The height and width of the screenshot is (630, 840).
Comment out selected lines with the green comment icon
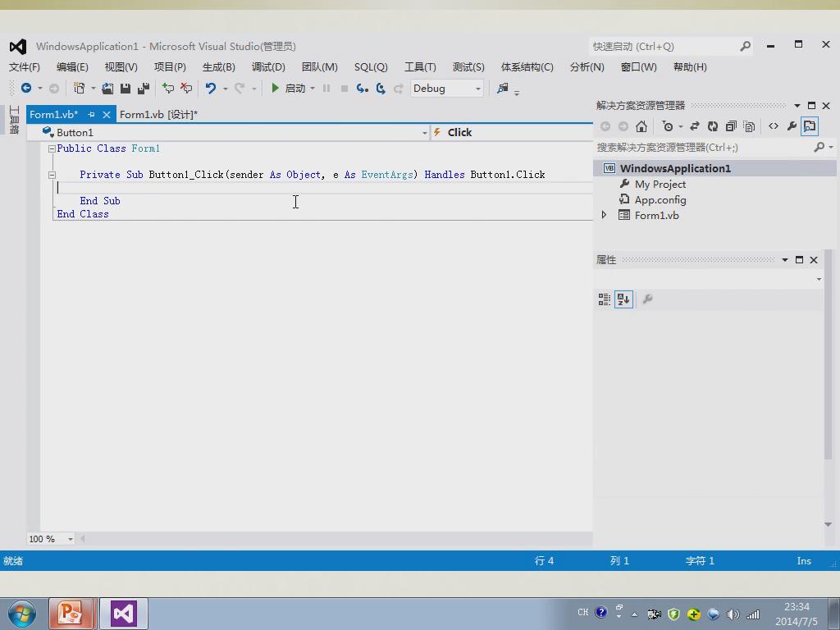[168, 88]
